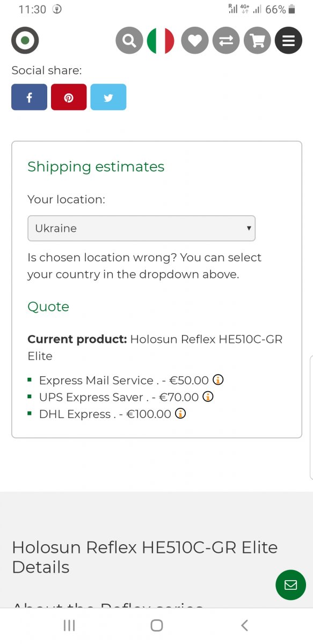The image size is (313, 644).
Task: Tap the green email contact button
Action: coord(290,584)
